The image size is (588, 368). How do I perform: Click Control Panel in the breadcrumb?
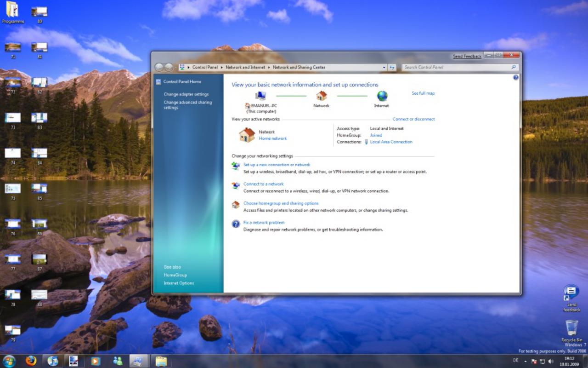[x=205, y=67]
